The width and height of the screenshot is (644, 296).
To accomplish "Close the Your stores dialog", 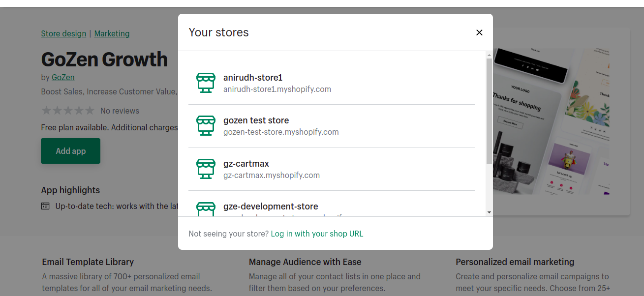I will pos(479,32).
